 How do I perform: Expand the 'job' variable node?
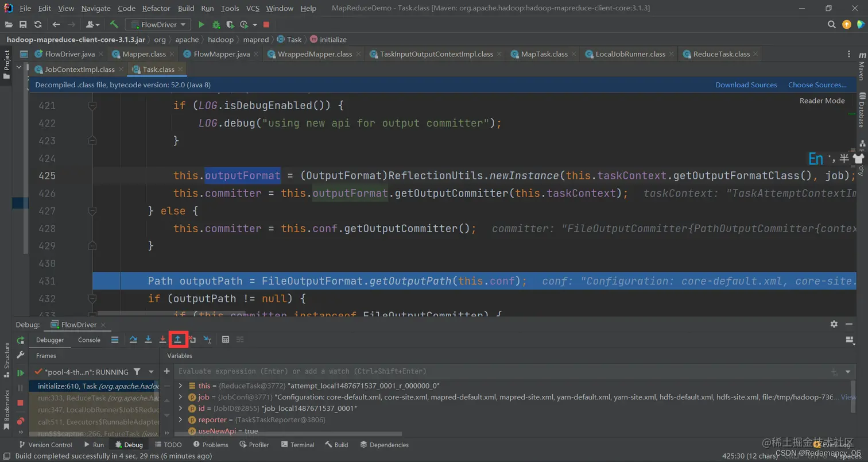pos(180,397)
